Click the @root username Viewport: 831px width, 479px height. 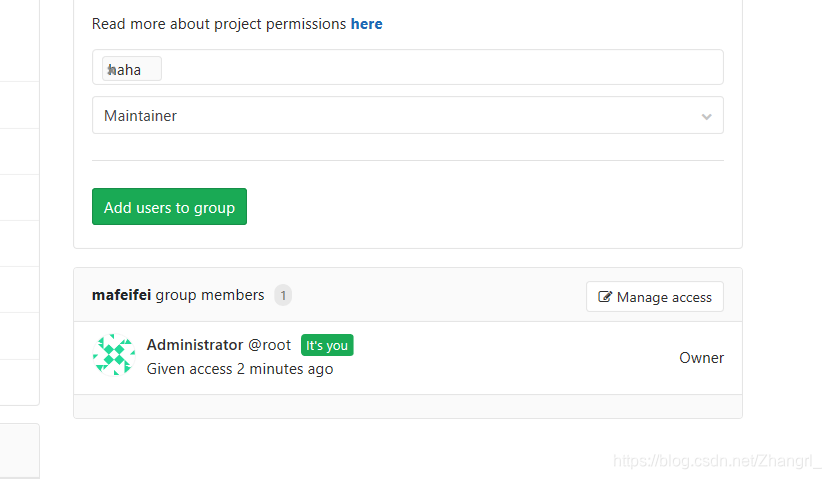[269, 344]
